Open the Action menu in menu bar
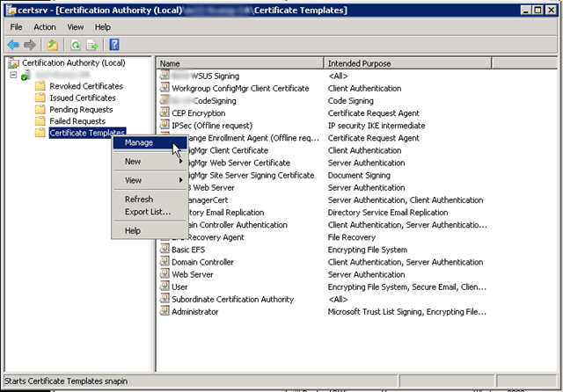563x392 pixels. click(x=45, y=27)
